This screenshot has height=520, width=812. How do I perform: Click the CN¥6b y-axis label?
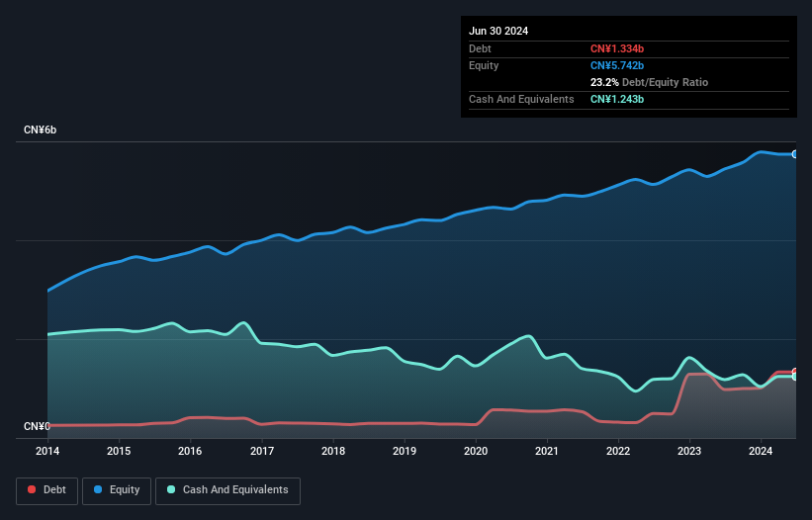(x=40, y=130)
